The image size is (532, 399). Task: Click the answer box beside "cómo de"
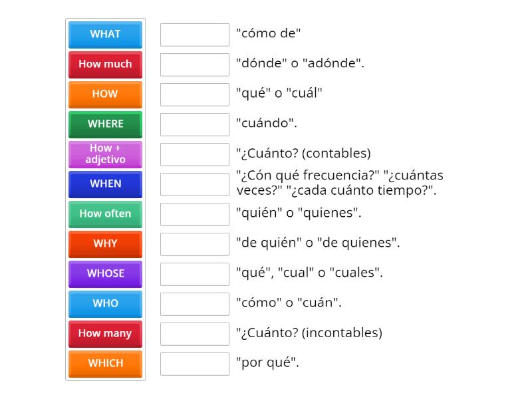(195, 35)
